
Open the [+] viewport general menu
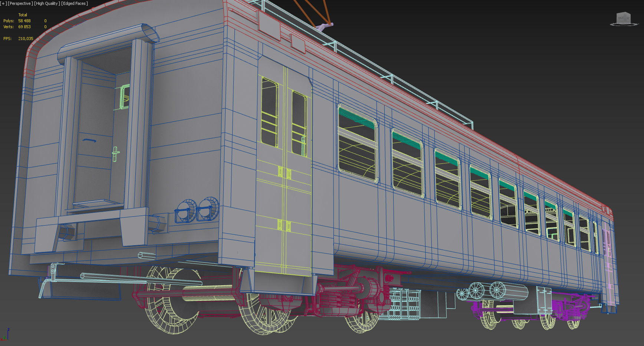point(3,3)
